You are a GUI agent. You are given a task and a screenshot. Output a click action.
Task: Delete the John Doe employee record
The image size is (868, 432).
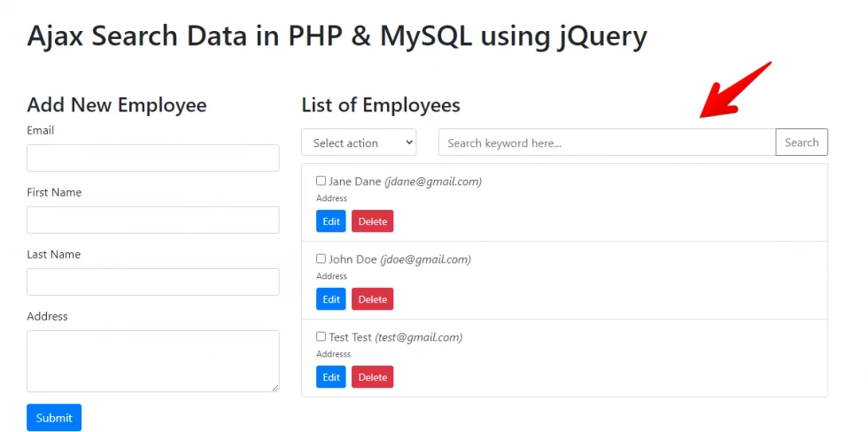pyautogui.click(x=373, y=299)
